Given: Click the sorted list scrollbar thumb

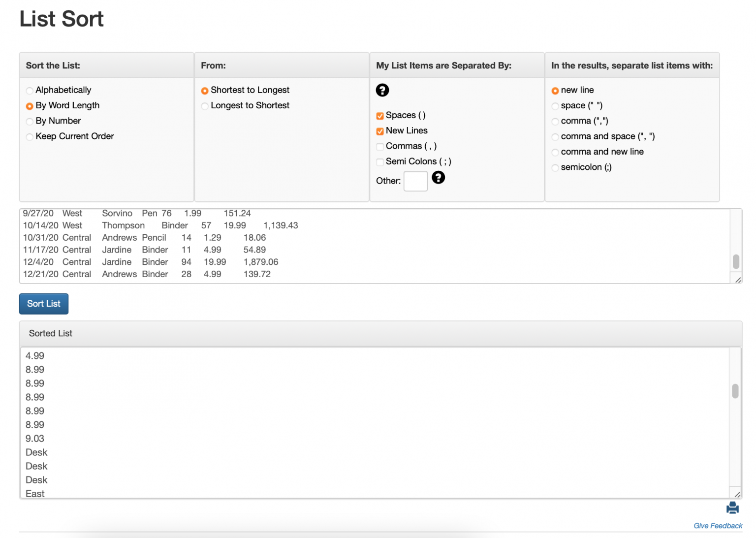Looking at the screenshot, I should (x=735, y=391).
